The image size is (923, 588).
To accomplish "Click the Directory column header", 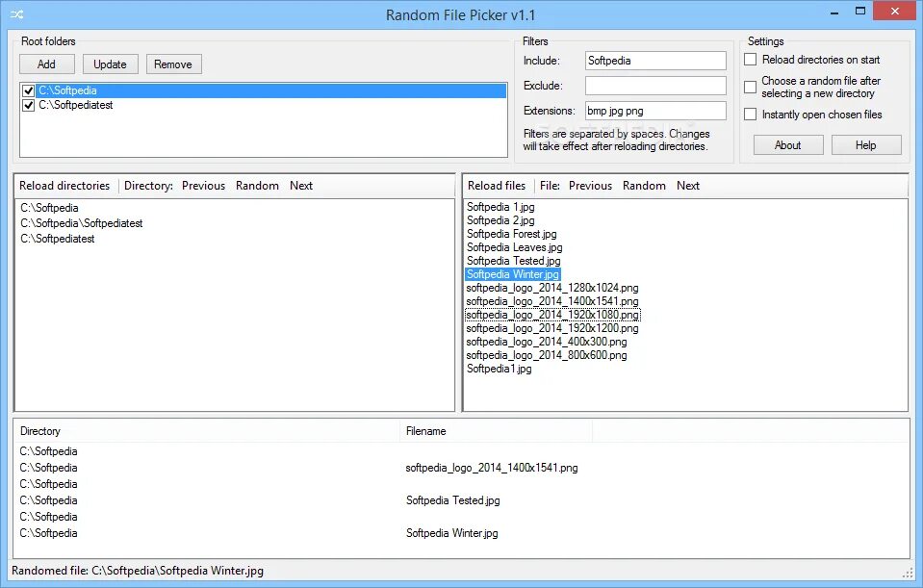I will tap(207, 431).
